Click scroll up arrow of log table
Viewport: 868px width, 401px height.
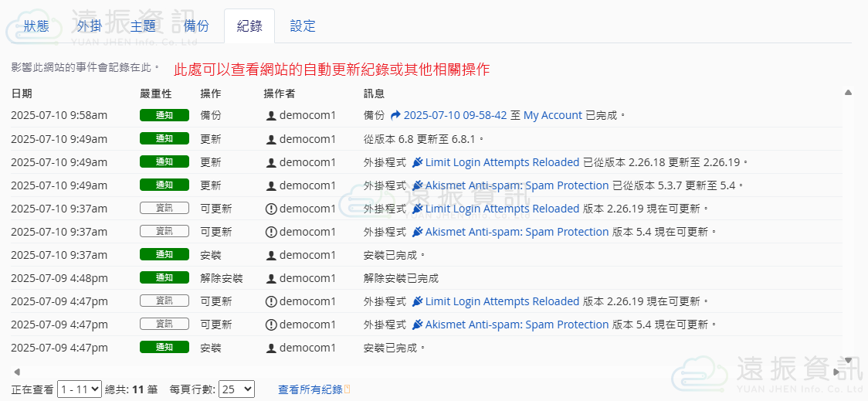[x=848, y=93]
